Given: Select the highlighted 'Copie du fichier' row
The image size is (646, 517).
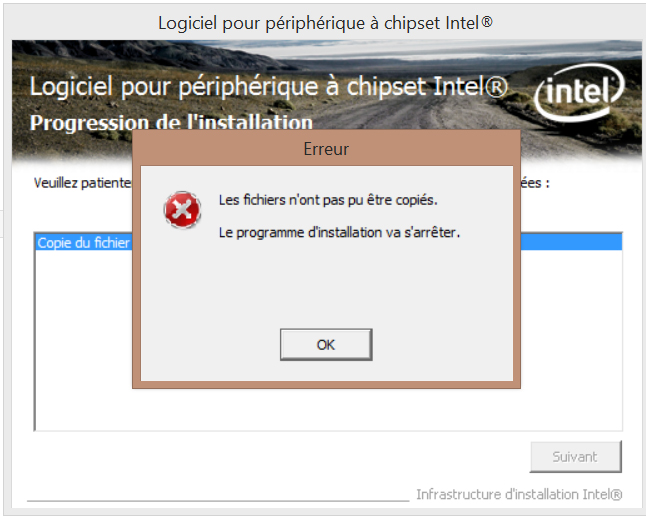Looking at the screenshot, I should pos(84,242).
